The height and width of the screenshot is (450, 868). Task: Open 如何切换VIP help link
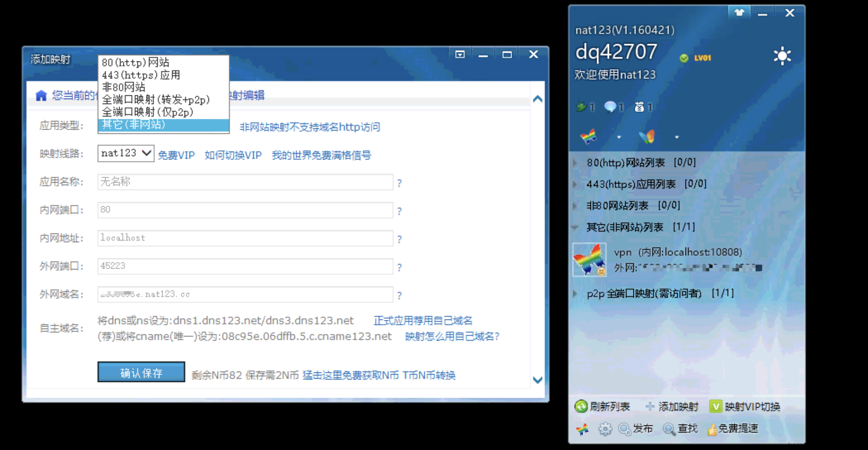(233, 155)
